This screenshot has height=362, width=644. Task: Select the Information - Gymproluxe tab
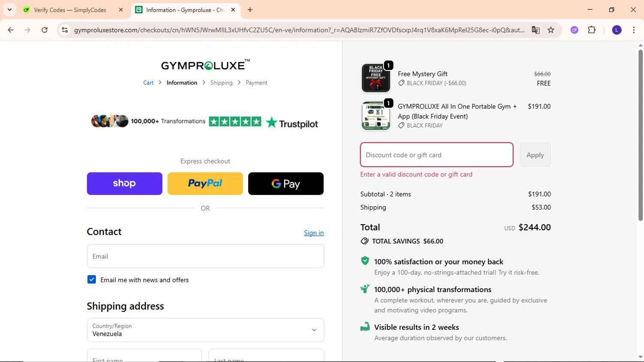coord(185,10)
